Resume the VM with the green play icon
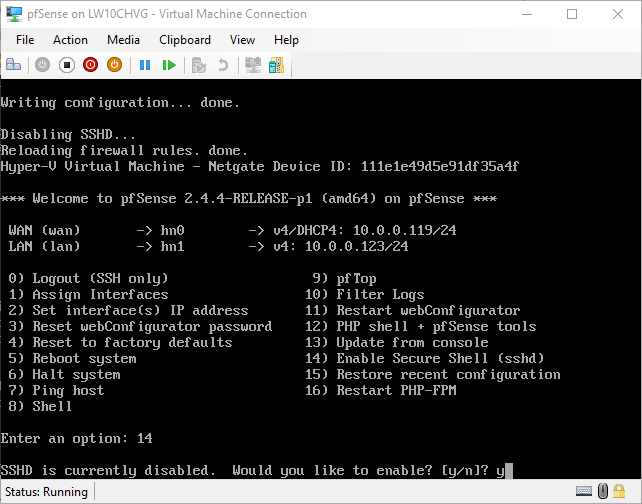This screenshot has height=504, width=642. coord(169,65)
